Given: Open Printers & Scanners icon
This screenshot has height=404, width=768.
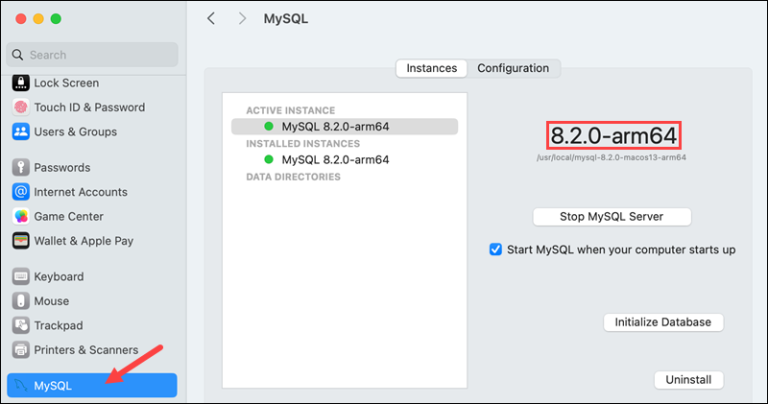Looking at the screenshot, I should (x=21, y=350).
